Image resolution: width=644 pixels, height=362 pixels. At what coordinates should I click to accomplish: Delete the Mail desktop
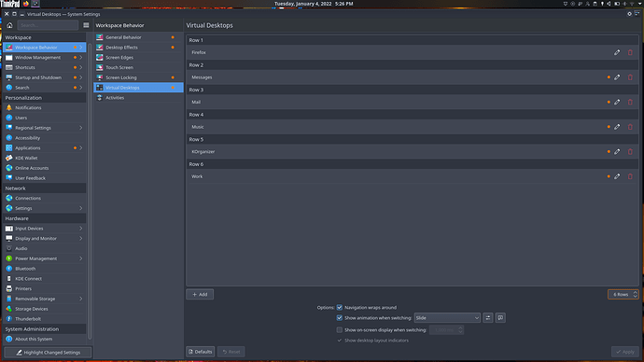point(630,103)
